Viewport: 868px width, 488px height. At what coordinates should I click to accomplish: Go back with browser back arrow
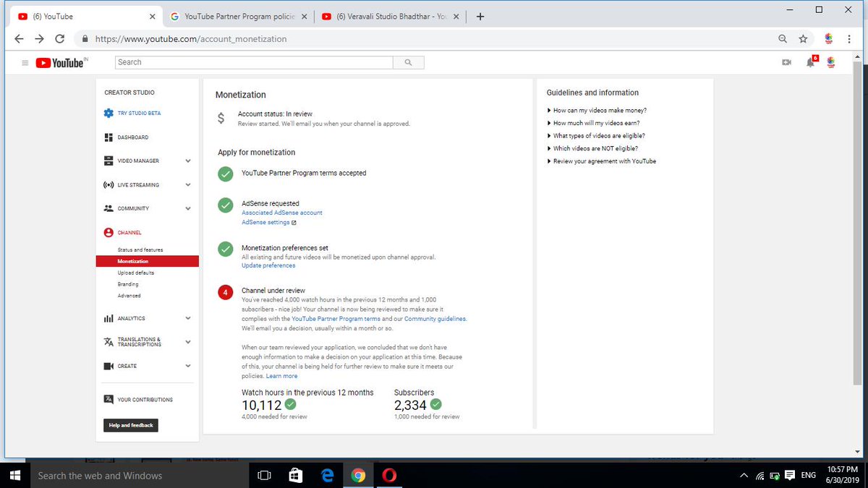[19, 38]
